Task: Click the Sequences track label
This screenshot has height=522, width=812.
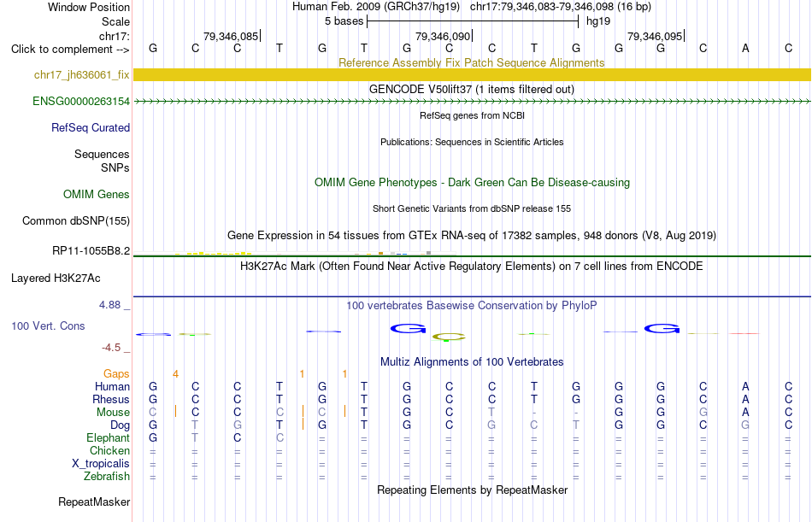Action: pyautogui.click(x=102, y=154)
